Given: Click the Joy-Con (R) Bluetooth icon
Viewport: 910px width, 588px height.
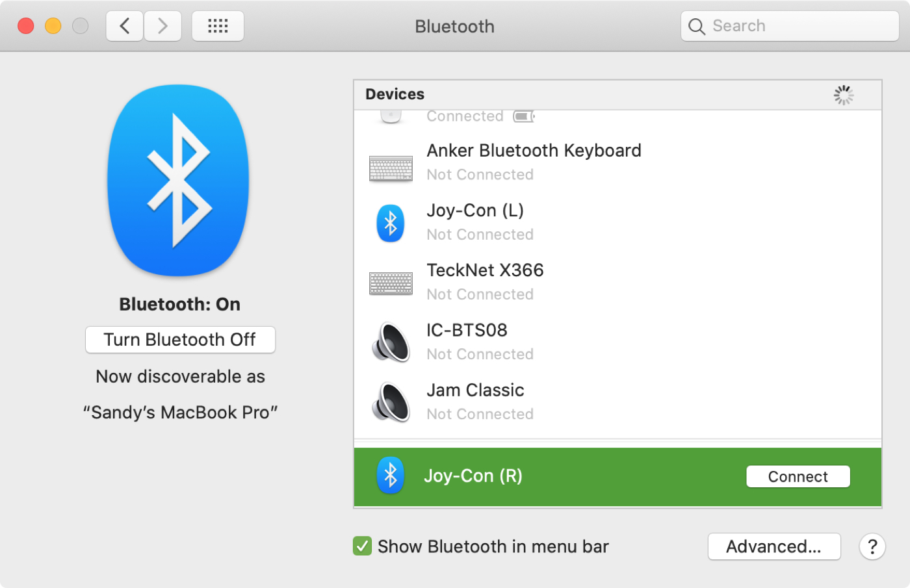Looking at the screenshot, I should [x=391, y=475].
